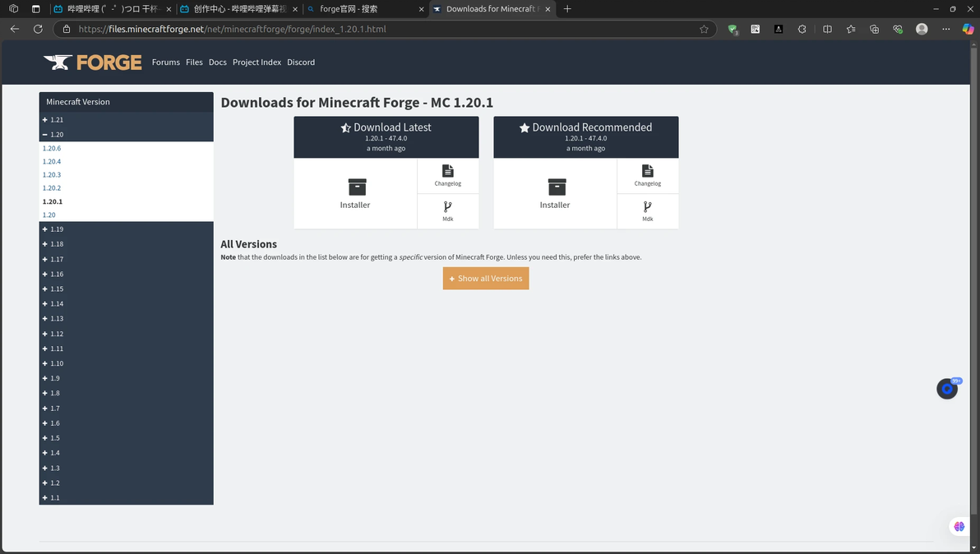980x554 pixels.
Task: Click the Download Latest header
Action: (x=386, y=136)
